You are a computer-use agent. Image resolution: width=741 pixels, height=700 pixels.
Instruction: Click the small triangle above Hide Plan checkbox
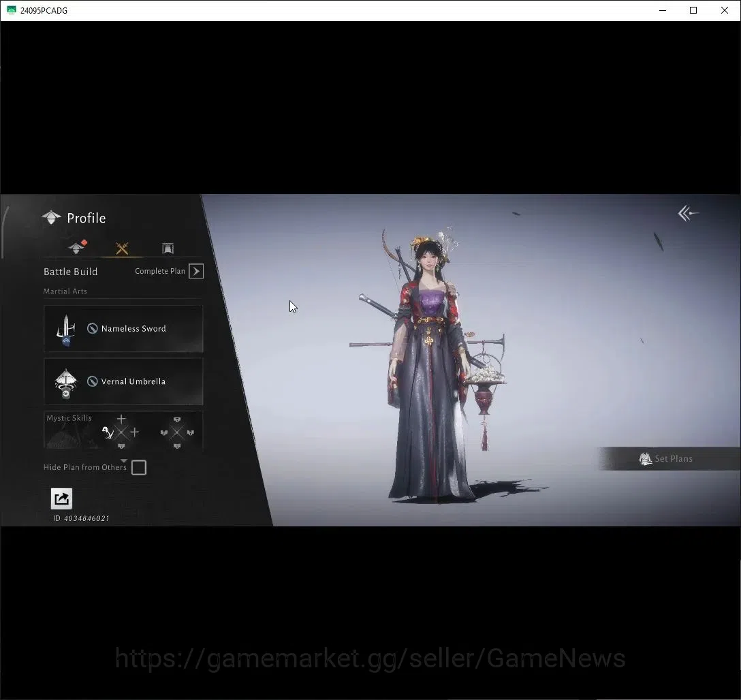[124, 460]
